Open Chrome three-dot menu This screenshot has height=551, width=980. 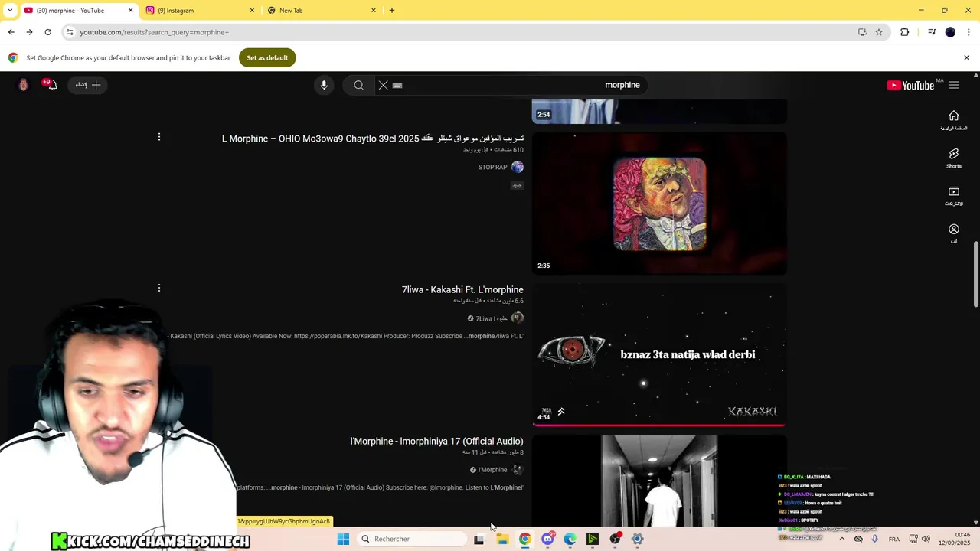pos(969,32)
